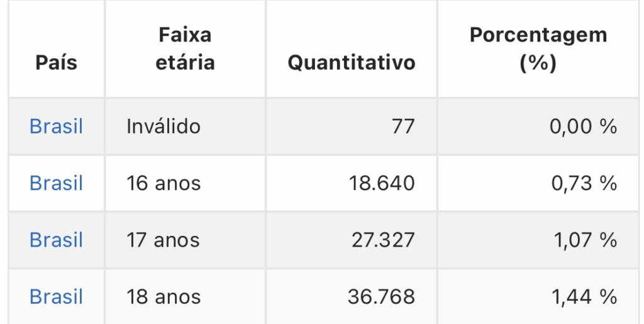The image size is (644, 324).
Task: Click the quantity value 77
Action: (x=403, y=126)
